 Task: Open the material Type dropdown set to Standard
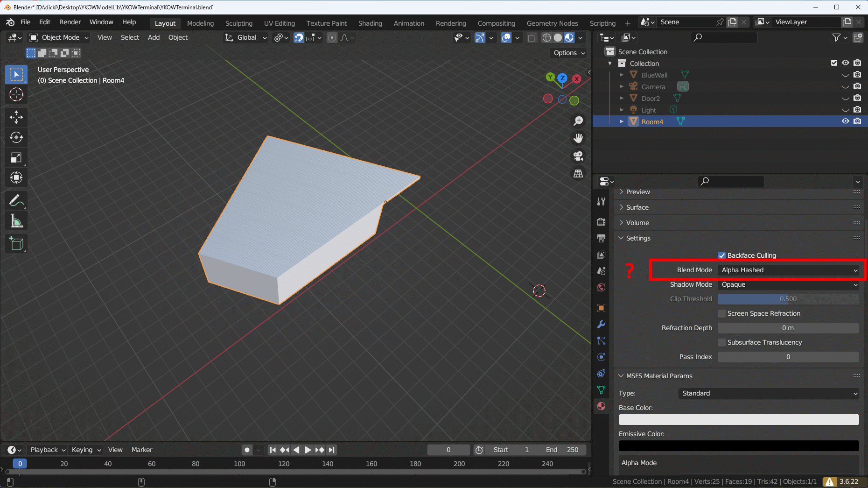(x=768, y=393)
